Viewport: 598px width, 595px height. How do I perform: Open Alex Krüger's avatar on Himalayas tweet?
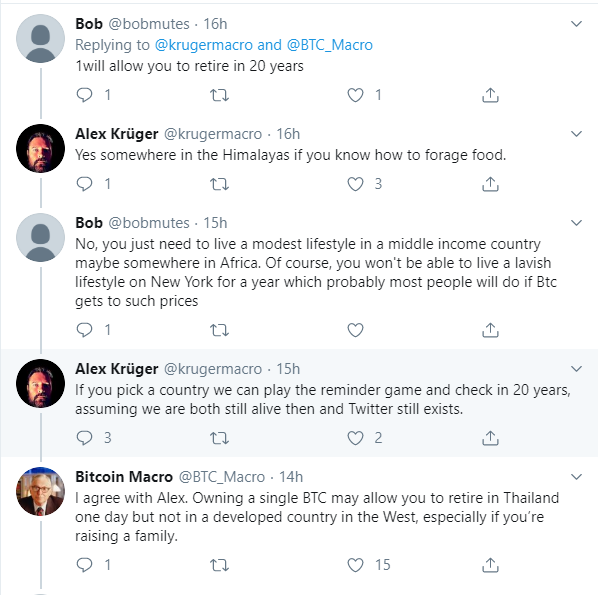coord(40,148)
